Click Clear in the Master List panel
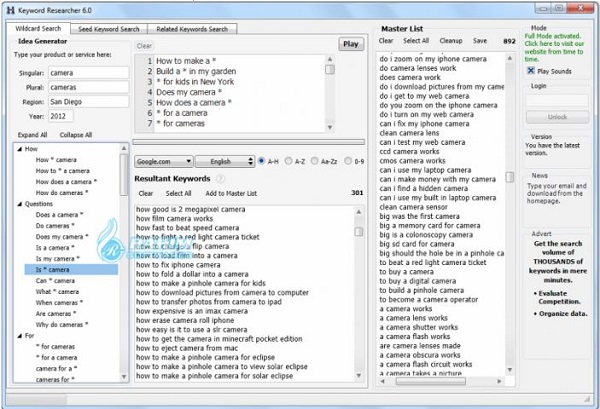Viewport: 600px width, 409px height. click(x=386, y=41)
